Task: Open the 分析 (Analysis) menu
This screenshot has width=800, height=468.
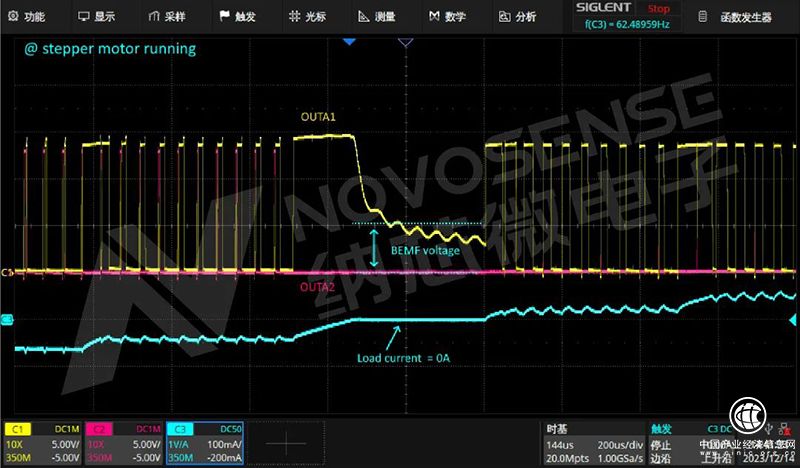Action: tap(516, 16)
